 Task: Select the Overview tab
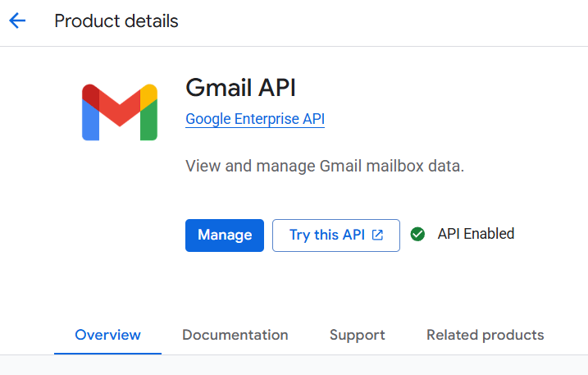click(x=107, y=335)
